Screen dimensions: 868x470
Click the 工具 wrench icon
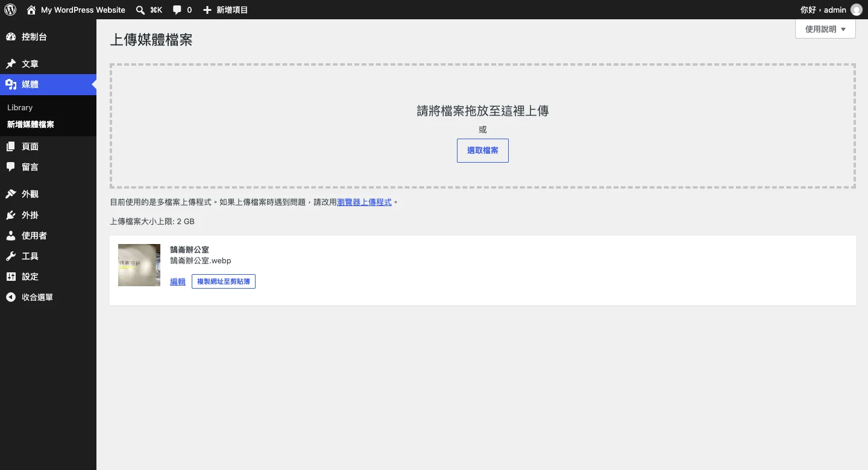[11, 256]
